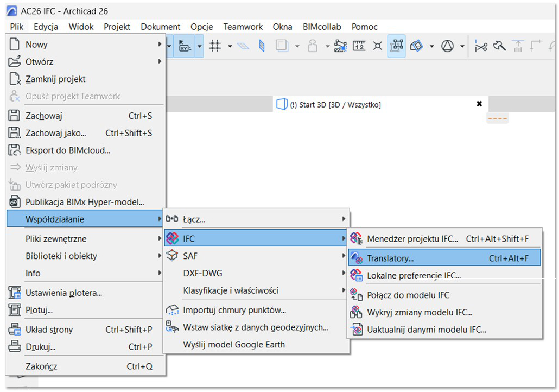
Task: Click the measure ruler toolbar icon
Action: [x=359, y=46]
